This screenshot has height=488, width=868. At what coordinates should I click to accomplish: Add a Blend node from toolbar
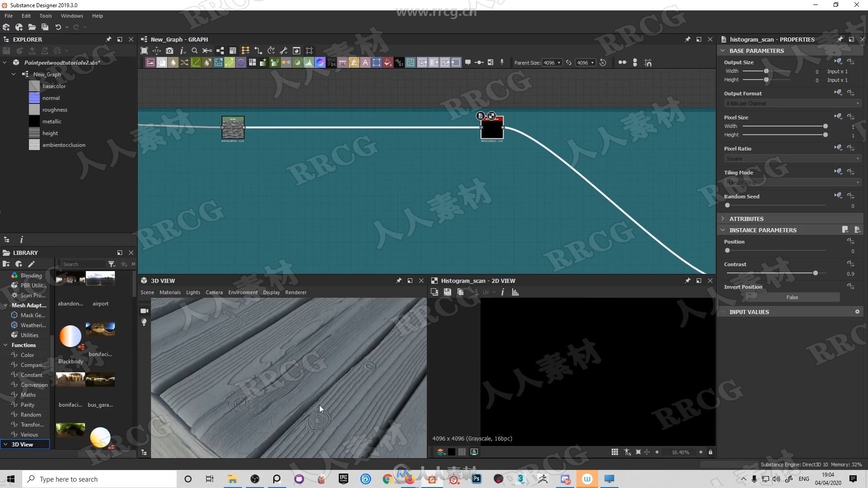[162, 63]
